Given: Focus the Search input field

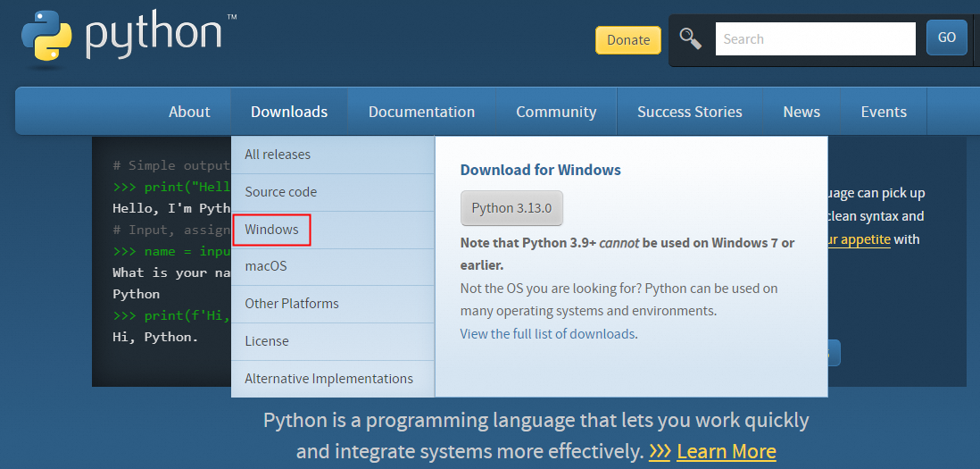Looking at the screenshot, I should [815, 39].
